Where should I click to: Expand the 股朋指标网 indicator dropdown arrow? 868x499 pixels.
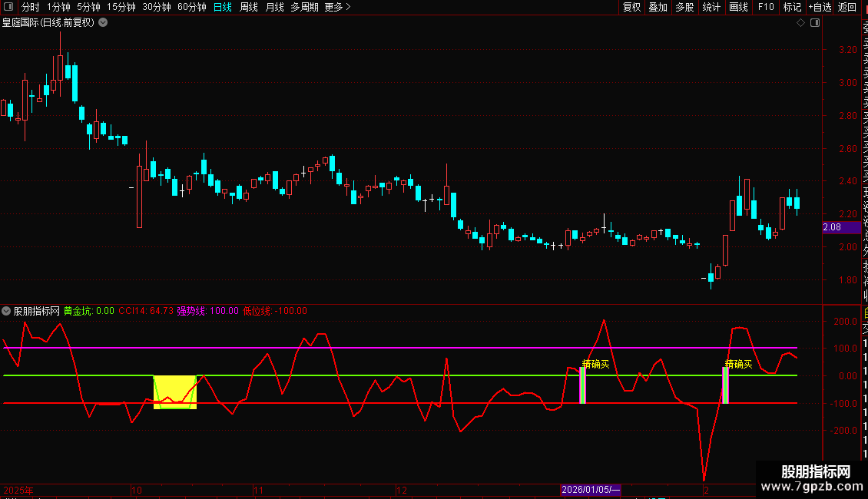click(7, 311)
